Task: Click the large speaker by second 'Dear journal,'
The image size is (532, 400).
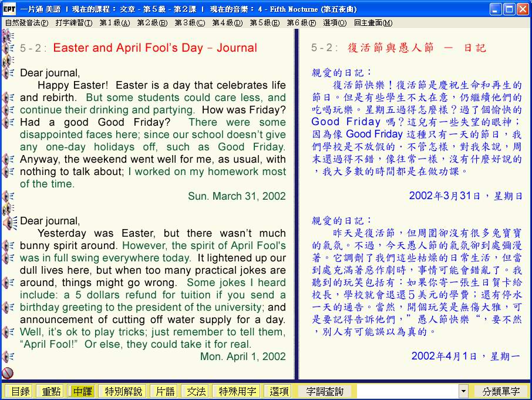Action: coord(9,223)
